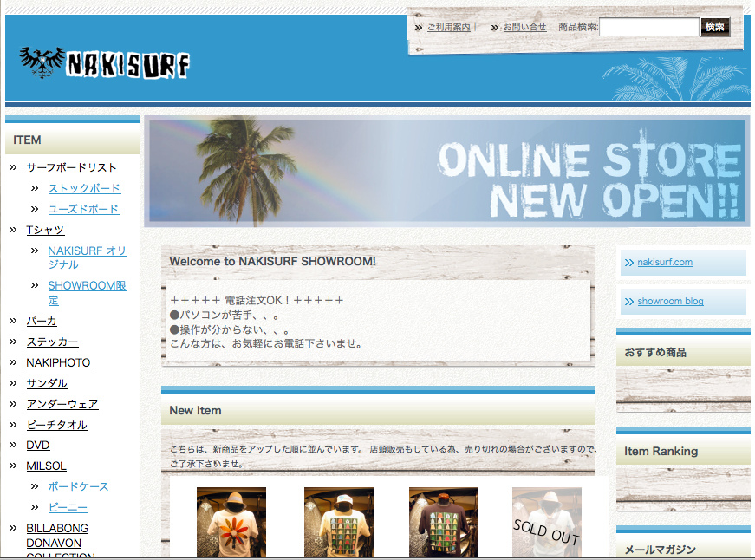Viewport: 755px width, 560px height.
Task: Click Welcome to NAKISURF SHOWROOM! heading
Action: pos(272,262)
